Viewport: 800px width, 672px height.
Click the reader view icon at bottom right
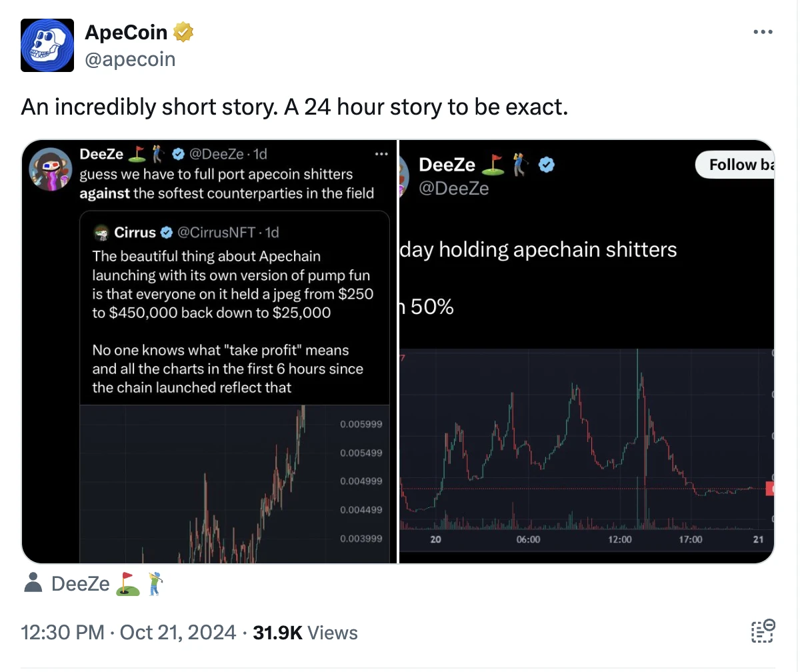click(x=763, y=631)
